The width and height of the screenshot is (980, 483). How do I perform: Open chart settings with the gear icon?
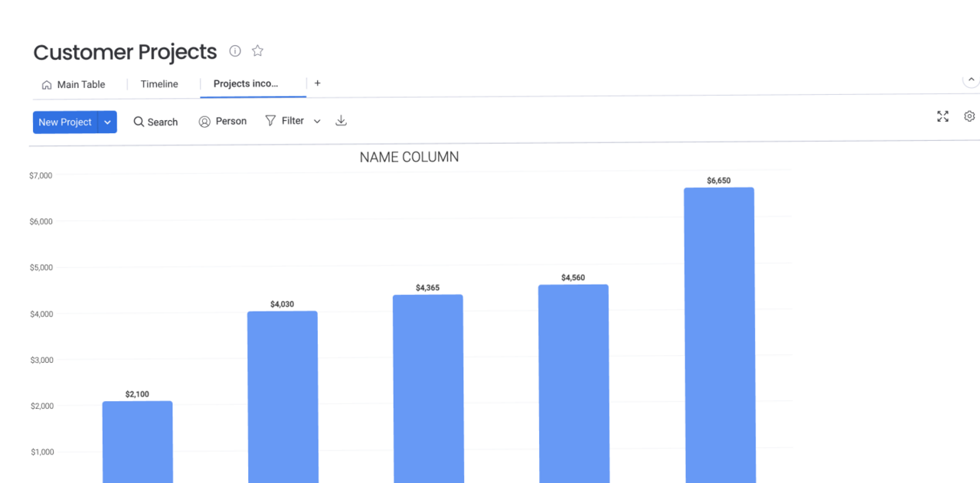point(969,116)
